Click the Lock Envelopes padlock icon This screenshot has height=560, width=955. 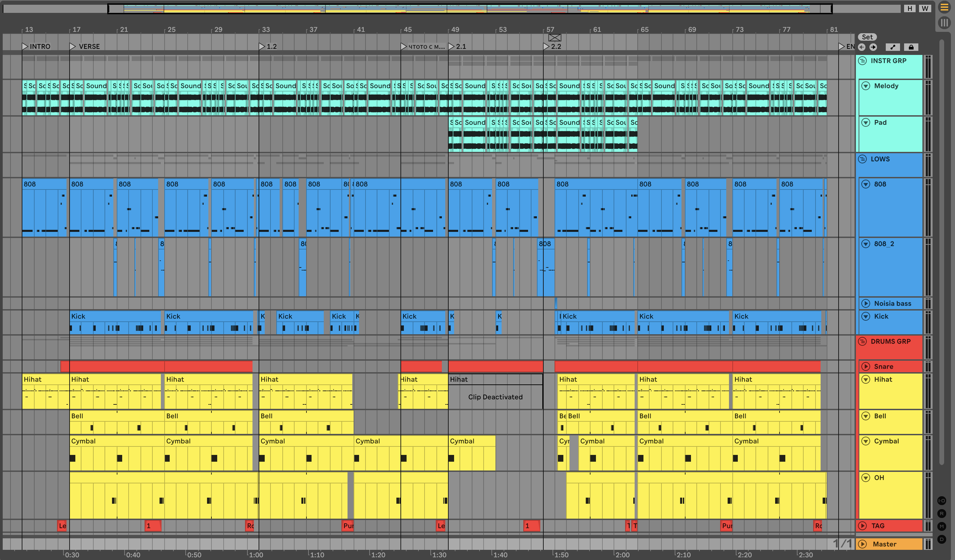[911, 47]
